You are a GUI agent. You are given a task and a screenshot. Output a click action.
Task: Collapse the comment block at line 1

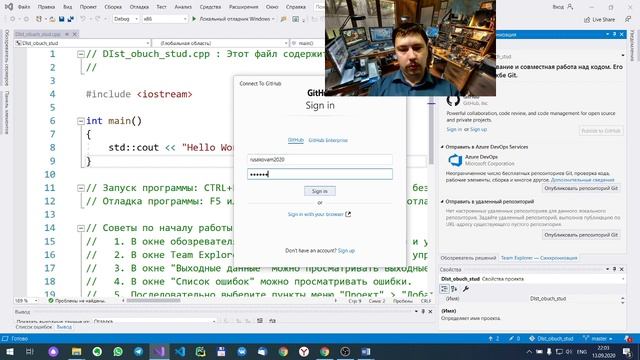(x=81, y=54)
